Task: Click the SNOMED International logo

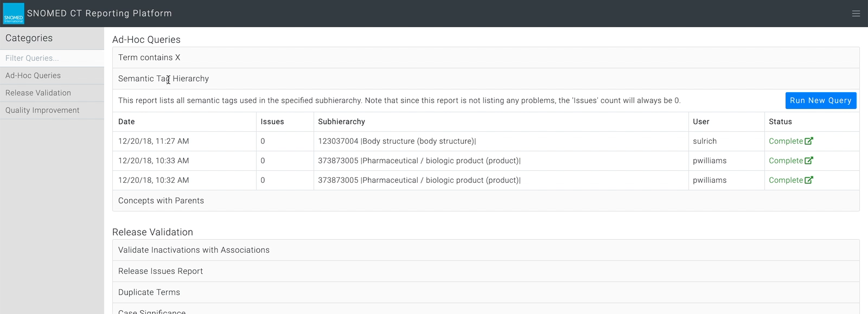Action: 14,14
